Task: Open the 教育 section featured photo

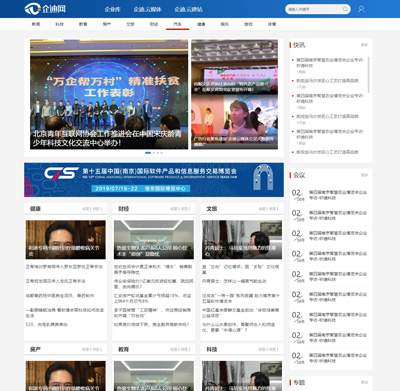Action: (154, 376)
